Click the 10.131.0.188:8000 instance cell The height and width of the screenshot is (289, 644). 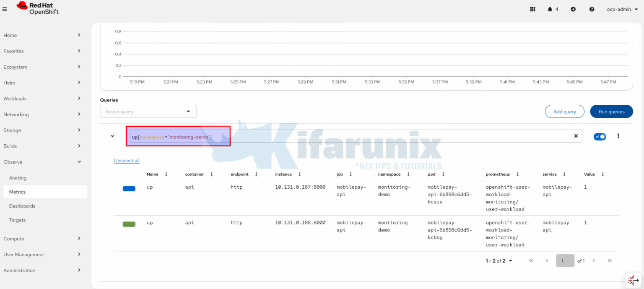click(x=300, y=223)
